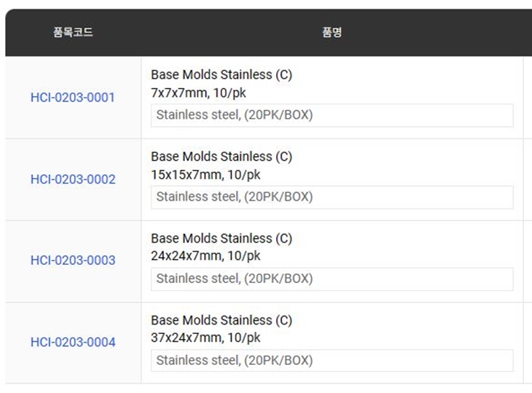This screenshot has height=393, width=532.
Task: Click the 15x15x7mm, 10/pk size text
Action: 206,174
